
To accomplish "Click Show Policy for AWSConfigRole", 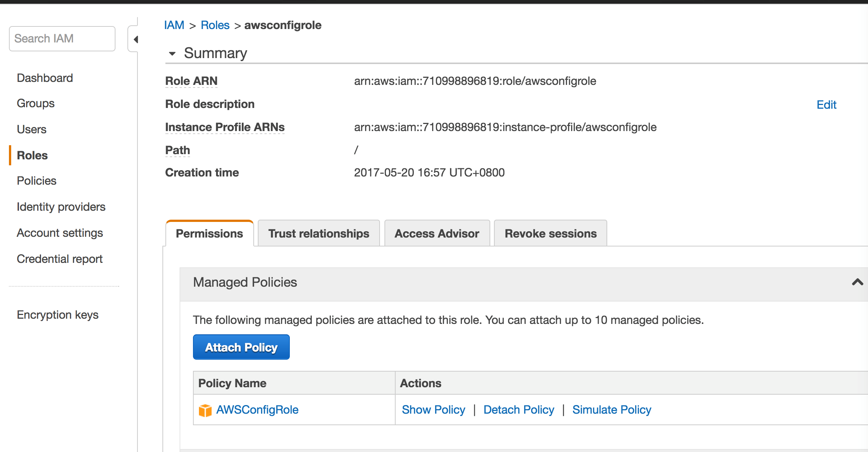I will click(x=433, y=410).
